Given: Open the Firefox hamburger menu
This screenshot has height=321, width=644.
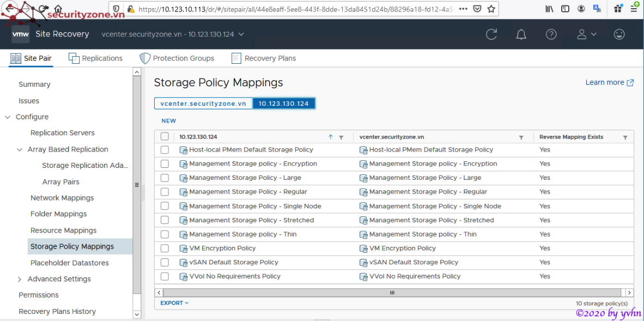Looking at the screenshot, I should point(635,9).
